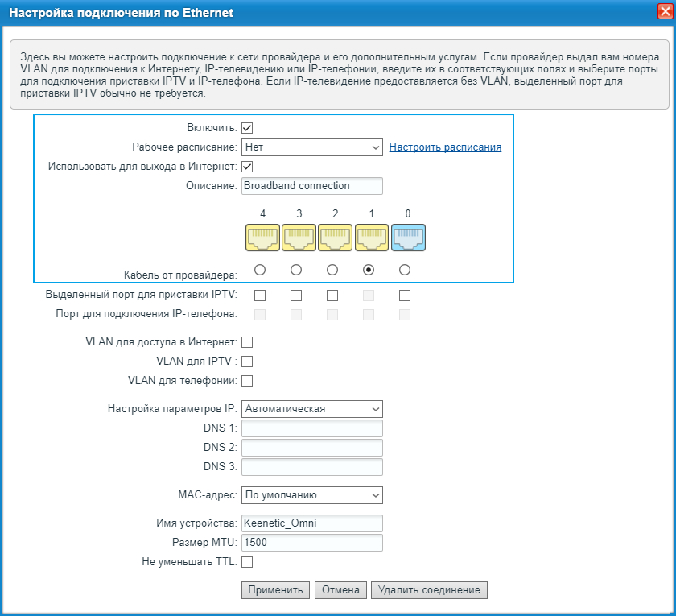Close the Ethernet settings dialog
This screenshot has width=676, height=616.
(659, 12)
